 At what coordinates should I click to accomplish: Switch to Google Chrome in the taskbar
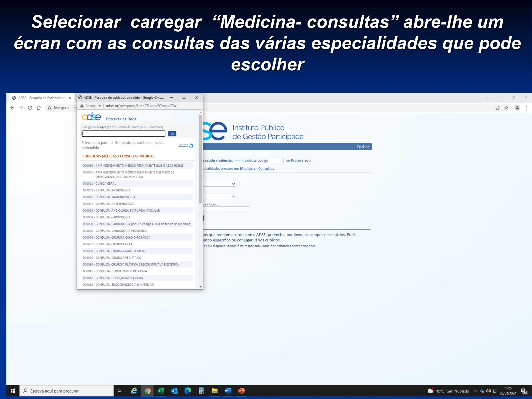click(x=147, y=391)
